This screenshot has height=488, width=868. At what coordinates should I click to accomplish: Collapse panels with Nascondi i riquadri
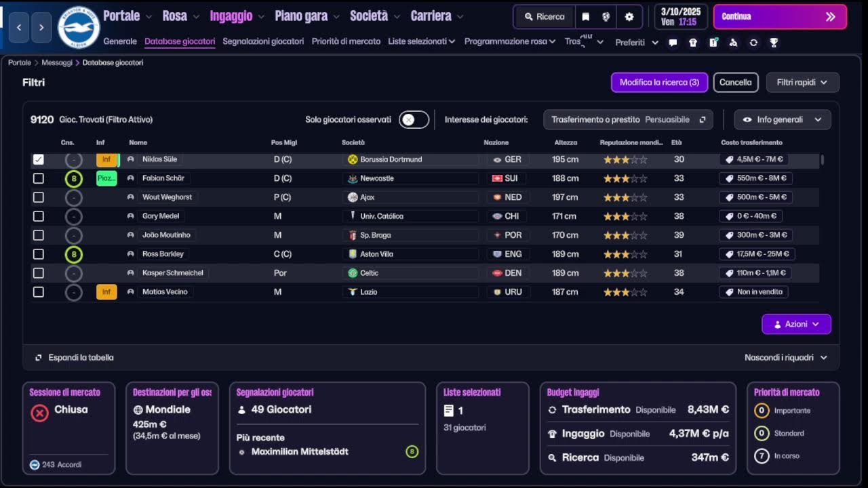click(x=786, y=358)
